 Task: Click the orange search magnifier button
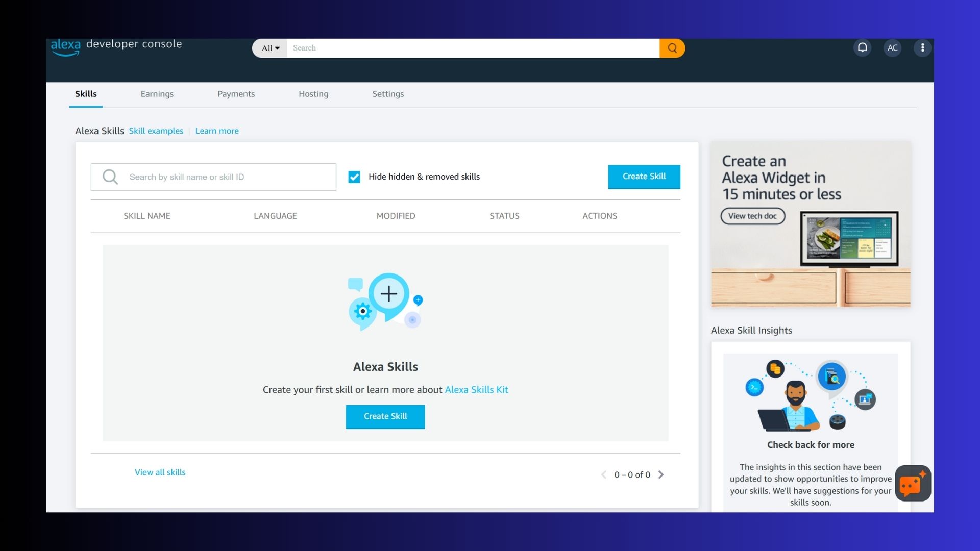tap(672, 48)
